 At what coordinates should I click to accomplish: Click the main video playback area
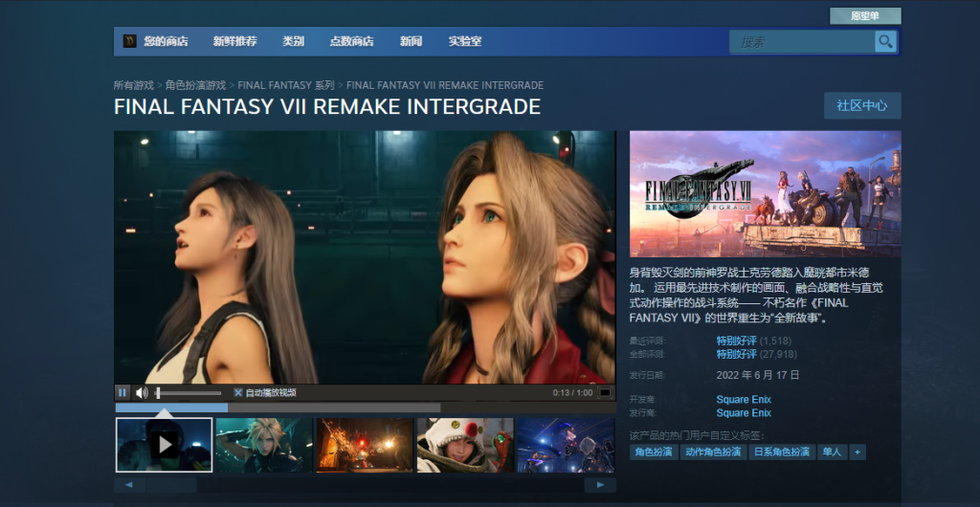click(365, 257)
